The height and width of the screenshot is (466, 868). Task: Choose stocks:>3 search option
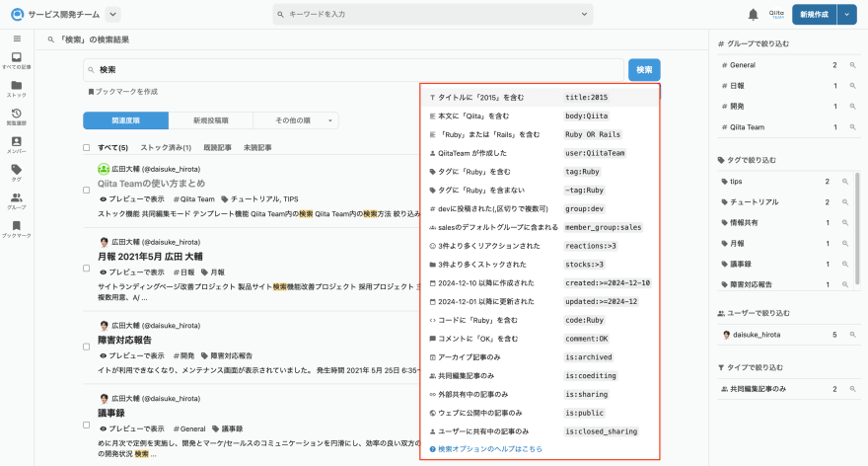(x=540, y=265)
